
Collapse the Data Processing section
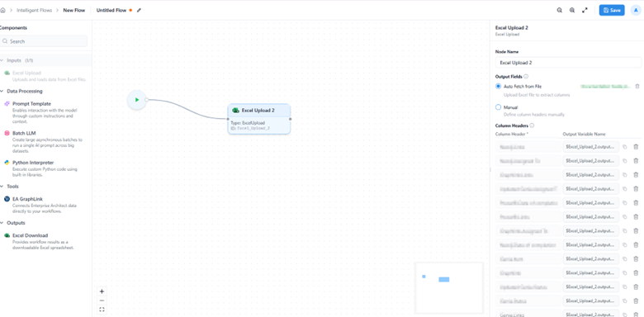click(x=2, y=91)
